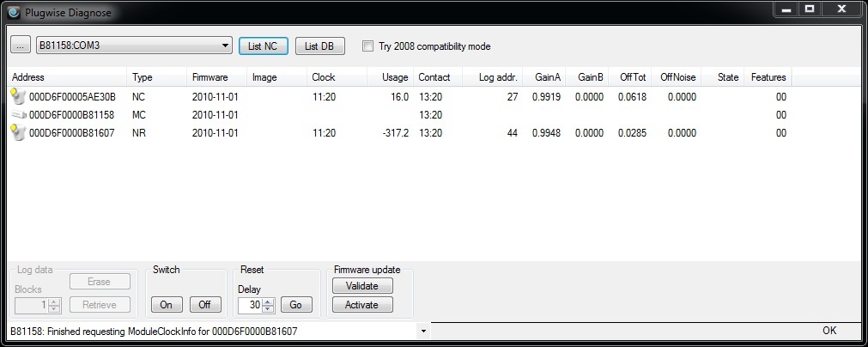Expand the status message history dropdown
The height and width of the screenshot is (347, 868).
click(423, 331)
